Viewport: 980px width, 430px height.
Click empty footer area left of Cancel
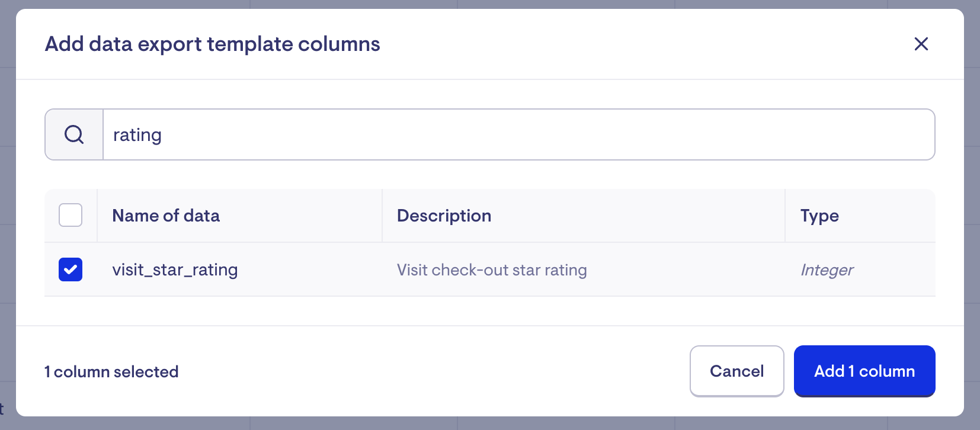(433, 371)
